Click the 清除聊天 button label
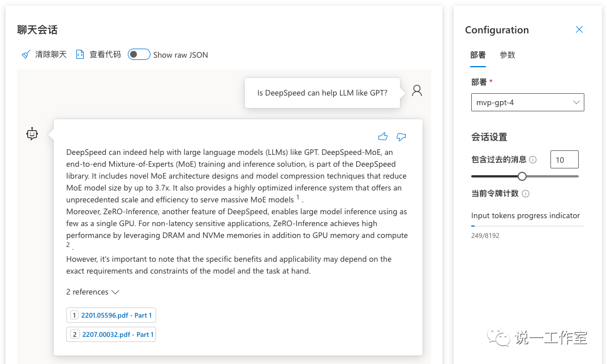 tap(51, 55)
